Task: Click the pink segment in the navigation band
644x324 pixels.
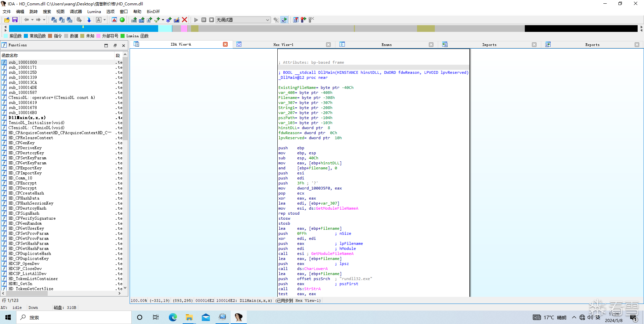Action: click(184, 29)
